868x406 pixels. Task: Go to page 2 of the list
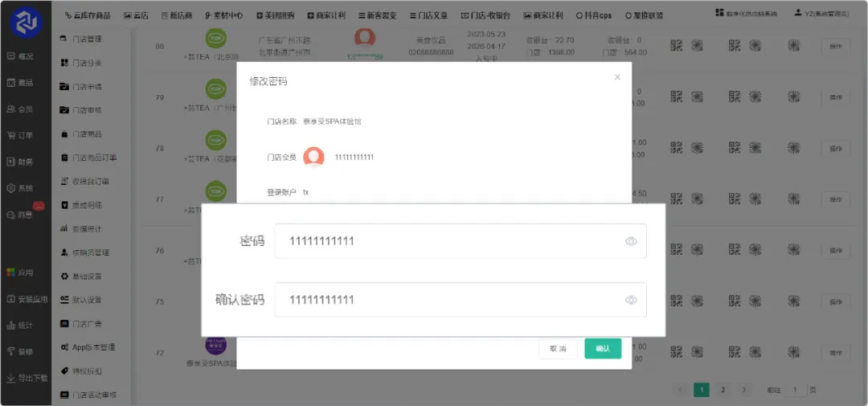[x=723, y=390]
